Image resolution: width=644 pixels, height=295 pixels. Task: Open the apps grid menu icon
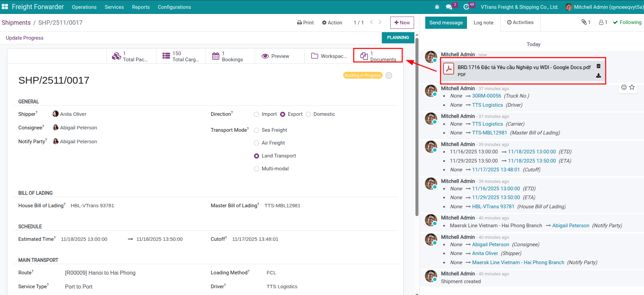pyautogui.click(x=5, y=7)
